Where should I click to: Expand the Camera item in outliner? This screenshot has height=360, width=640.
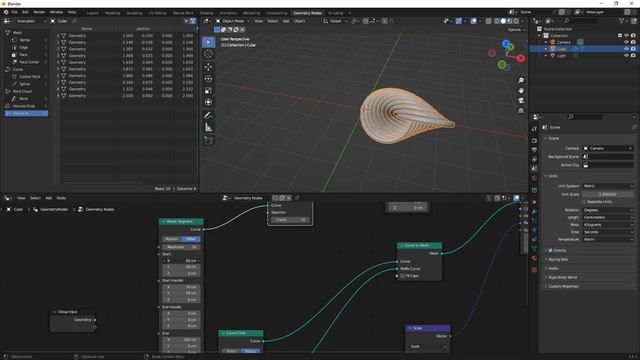546,42
